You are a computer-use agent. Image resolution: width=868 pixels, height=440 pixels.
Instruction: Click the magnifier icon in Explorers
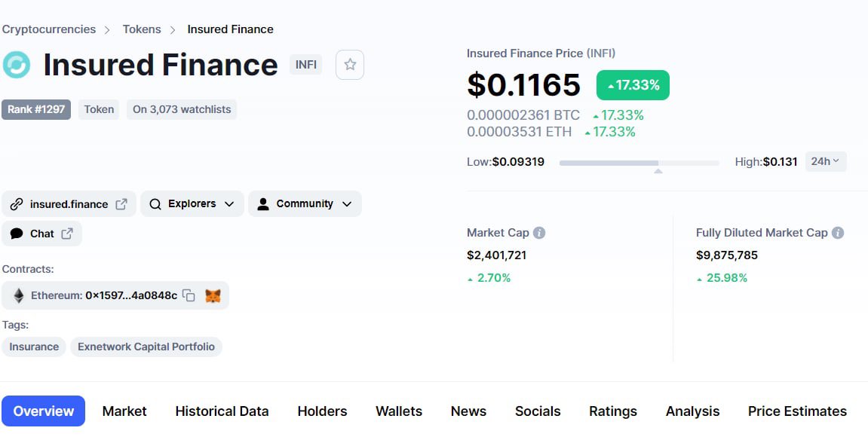pyautogui.click(x=155, y=204)
